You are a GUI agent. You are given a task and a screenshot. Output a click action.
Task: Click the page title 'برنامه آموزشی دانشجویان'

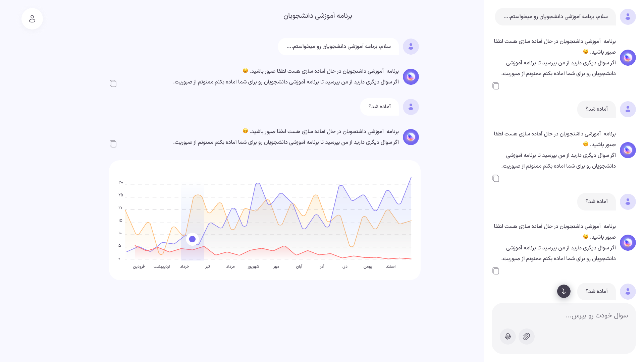coord(318,16)
